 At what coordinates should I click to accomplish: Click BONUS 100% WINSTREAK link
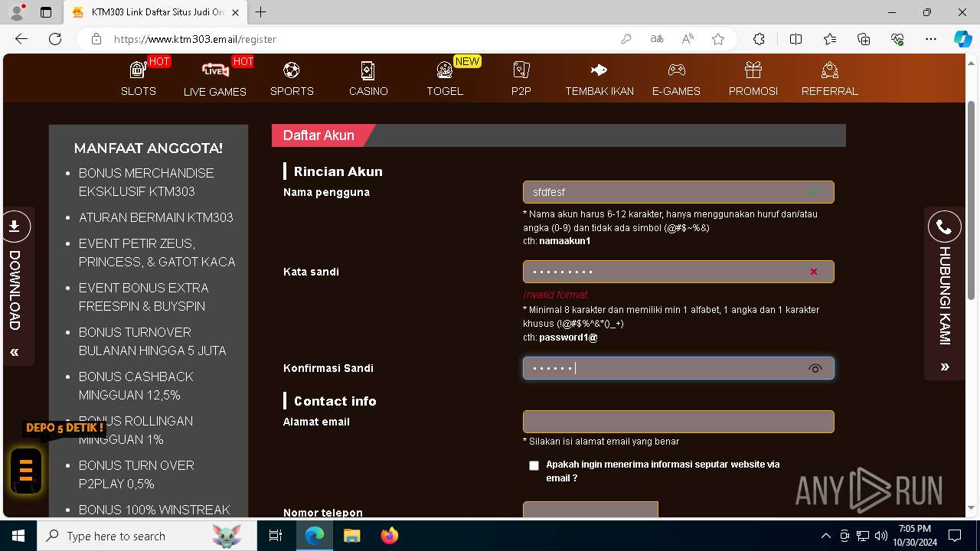coord(154,510)
